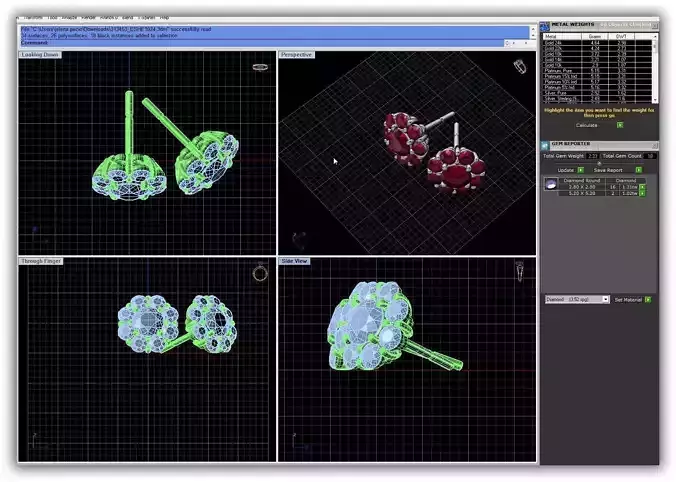Click the Set Material label
Viewport: 676px width, 482px height.
[628, 299]
